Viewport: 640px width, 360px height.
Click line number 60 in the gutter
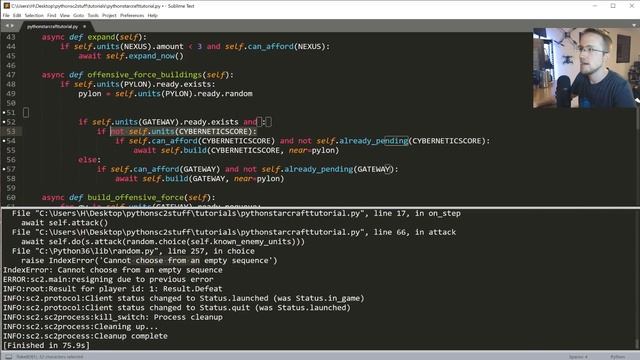[11, 198]
